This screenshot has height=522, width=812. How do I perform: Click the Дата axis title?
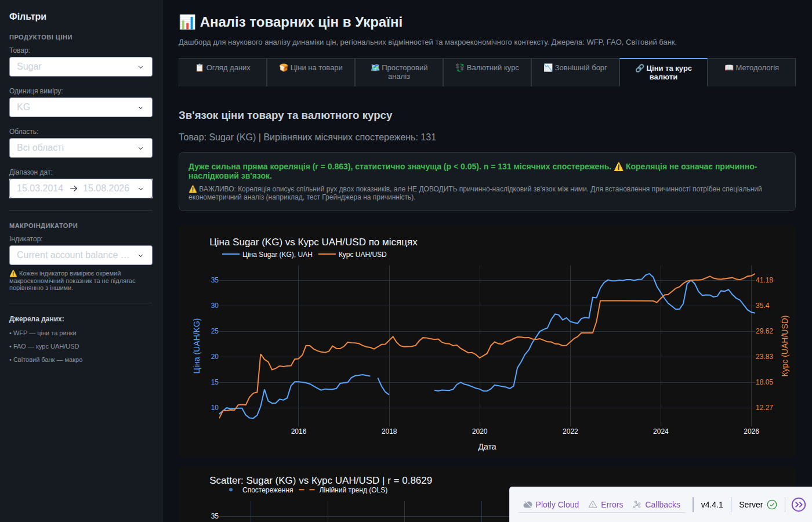pyautogui.click(x=487, y=447)
